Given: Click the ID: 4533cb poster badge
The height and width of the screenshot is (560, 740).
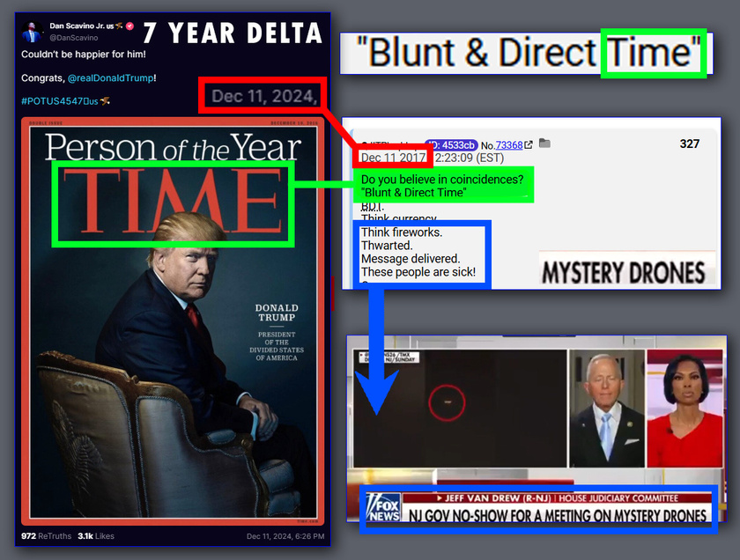Looking at the screenshot, I should point(451,144).
